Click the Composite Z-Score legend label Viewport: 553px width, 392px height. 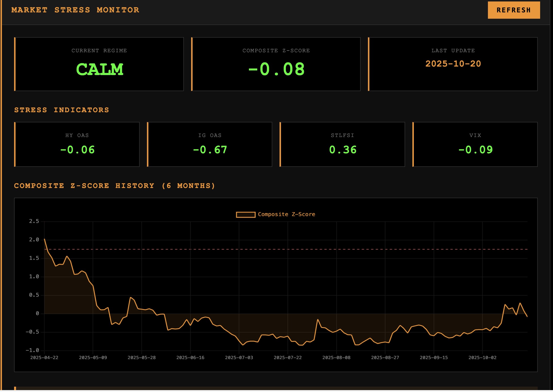click(x=286, y=214)
